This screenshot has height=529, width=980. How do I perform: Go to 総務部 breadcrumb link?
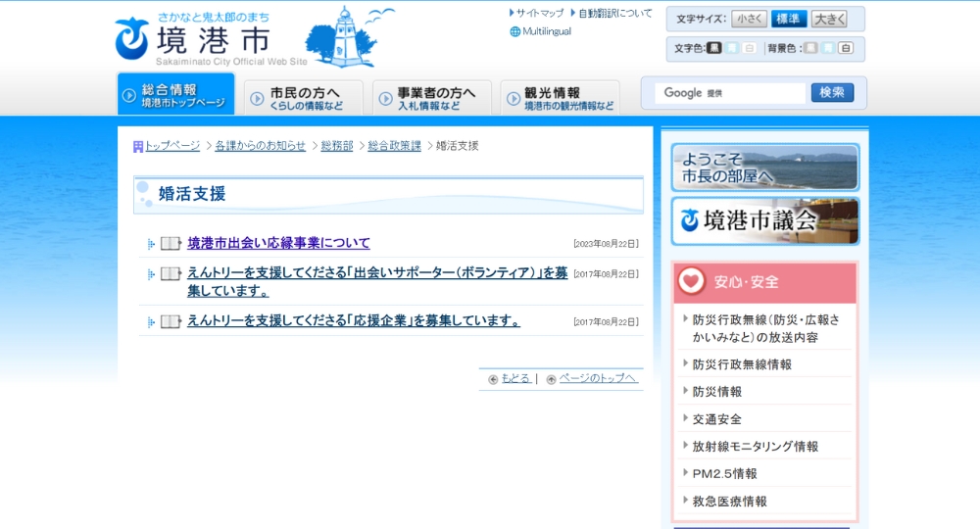click(337, 146)
